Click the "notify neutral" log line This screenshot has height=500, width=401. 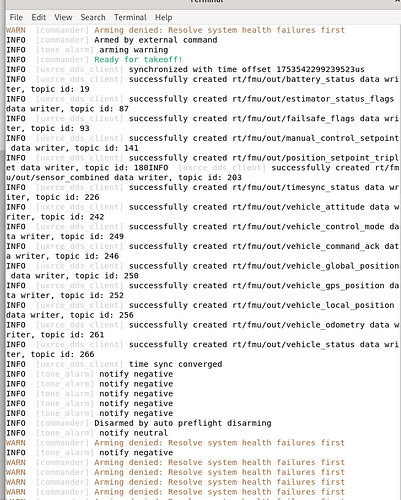(x=87, y=433)
